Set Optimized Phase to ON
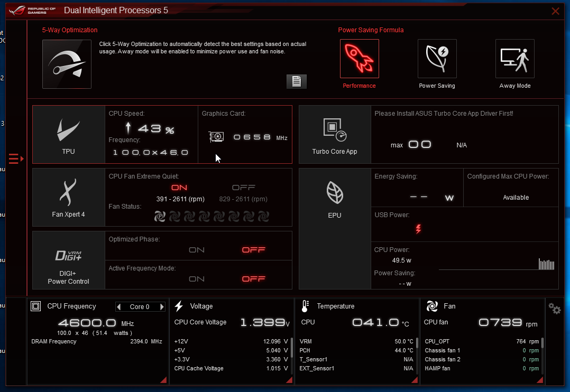Screen dimensions: 570x392 point(197,250)
